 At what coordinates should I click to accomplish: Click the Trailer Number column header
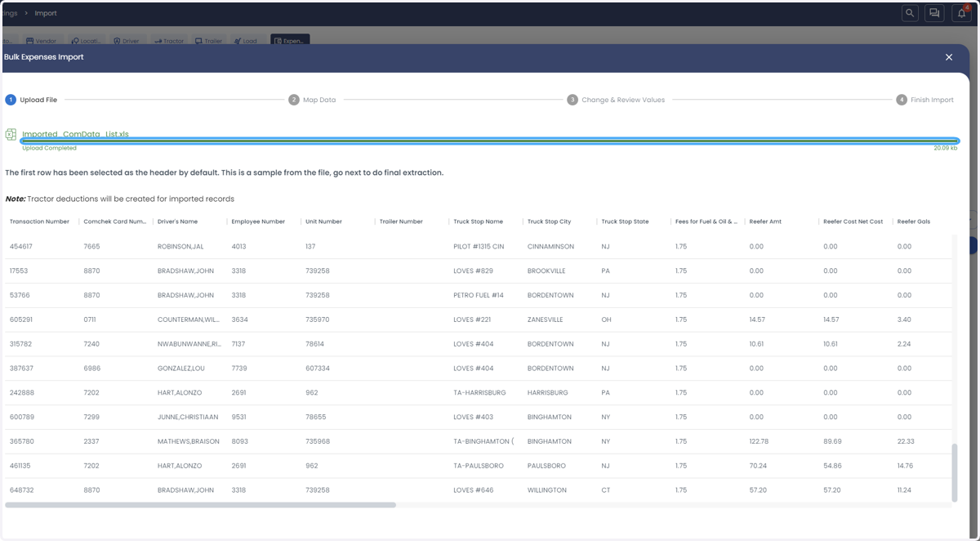click(401, 221)
